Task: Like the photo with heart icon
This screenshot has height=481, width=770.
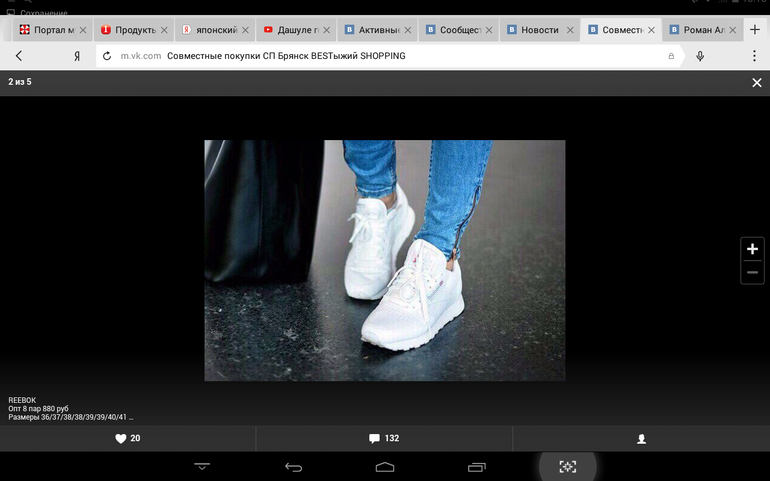Action: coord(127,438)
